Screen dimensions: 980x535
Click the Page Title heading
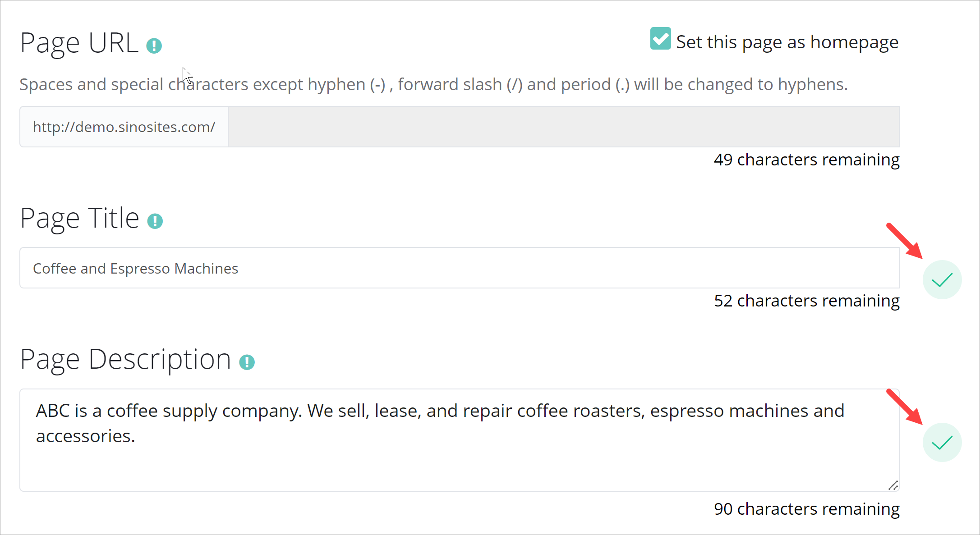(x=80, y=219)
